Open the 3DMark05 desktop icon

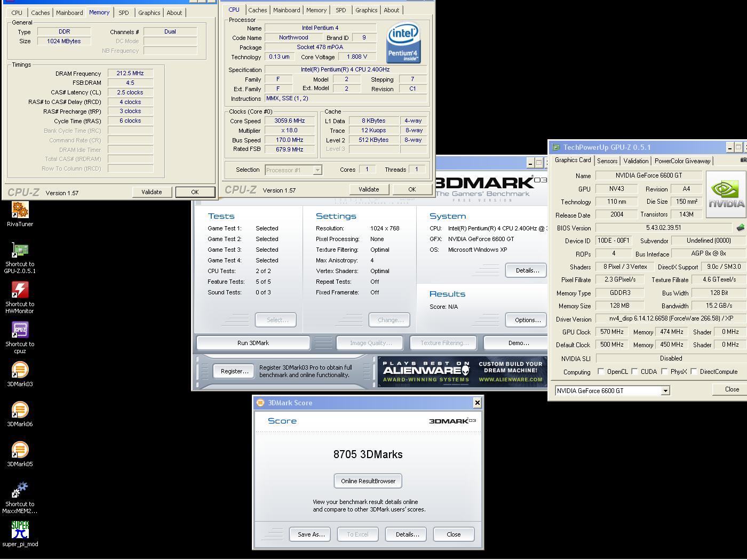click(20, 450)
